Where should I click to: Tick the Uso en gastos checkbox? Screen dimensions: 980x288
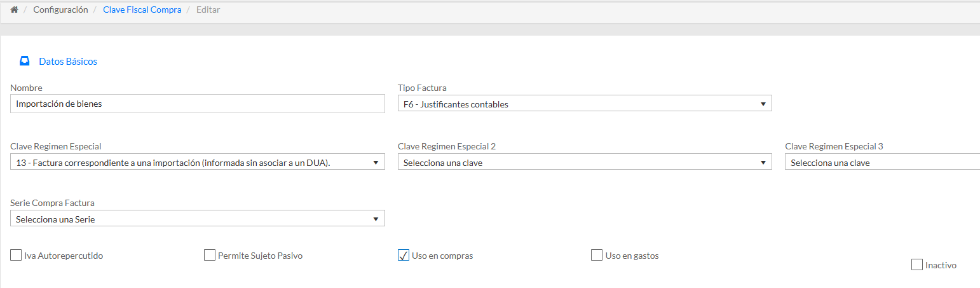tap(596, 256)
